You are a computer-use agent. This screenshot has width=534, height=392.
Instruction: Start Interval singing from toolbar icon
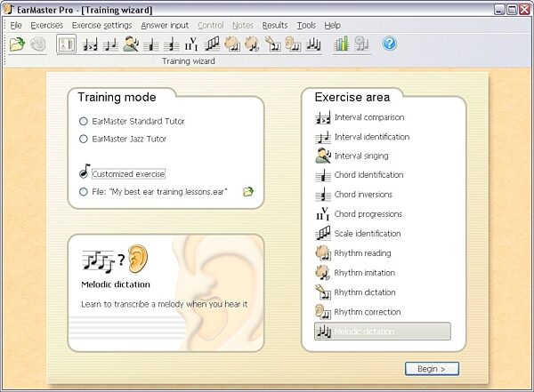131,44
